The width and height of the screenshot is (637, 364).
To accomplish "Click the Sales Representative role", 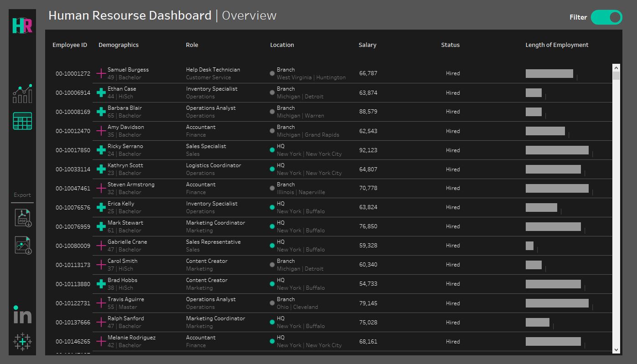I will pos(213,242).
